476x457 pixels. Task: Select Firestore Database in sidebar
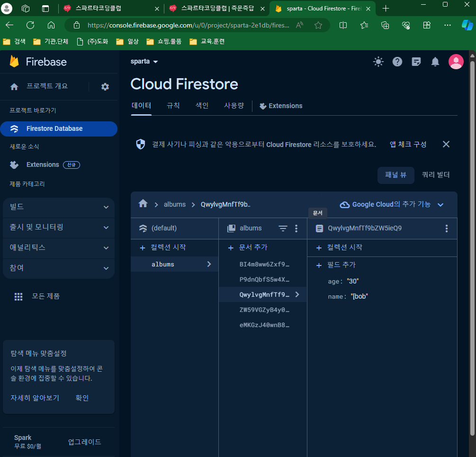59,129
